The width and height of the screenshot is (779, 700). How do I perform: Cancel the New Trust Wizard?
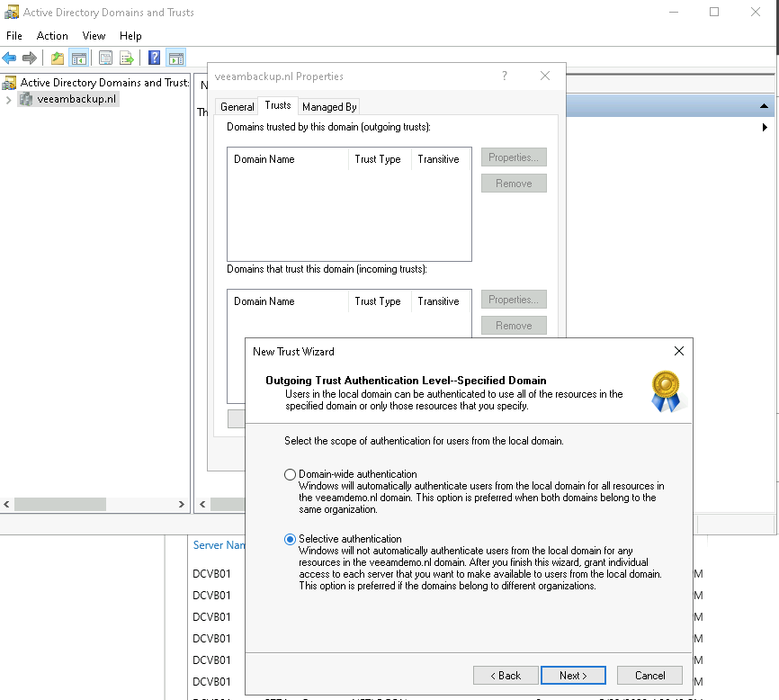coord(649,675)
